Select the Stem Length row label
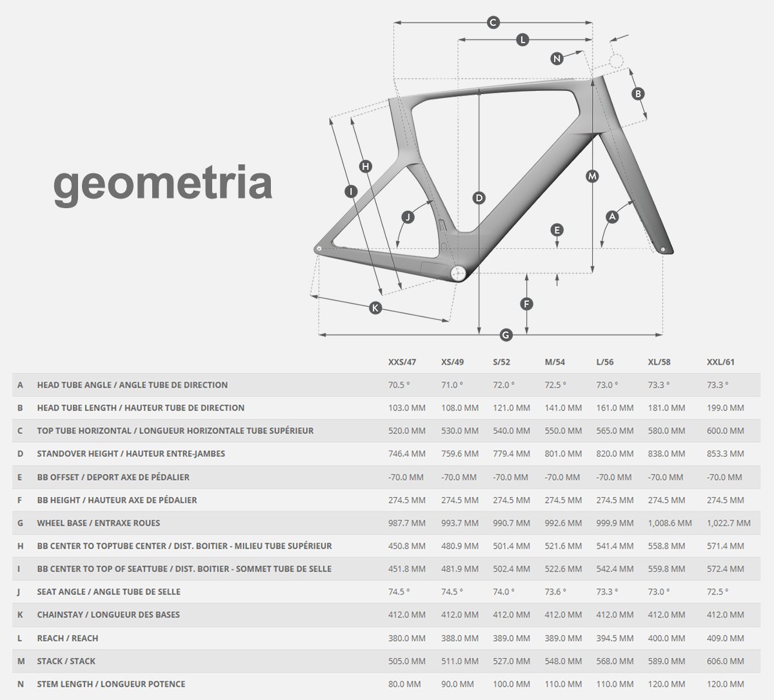Viewport: 774px width, 700px height. pos(111,684)
